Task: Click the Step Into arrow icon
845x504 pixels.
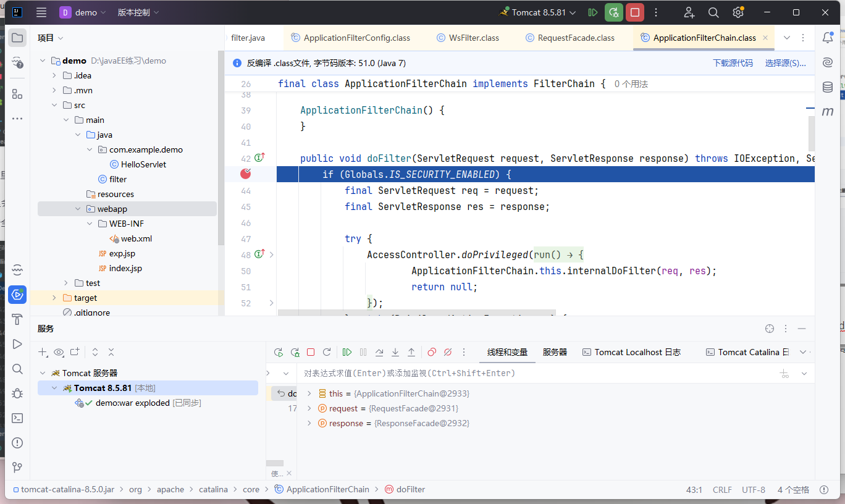Action: [395, 352]
